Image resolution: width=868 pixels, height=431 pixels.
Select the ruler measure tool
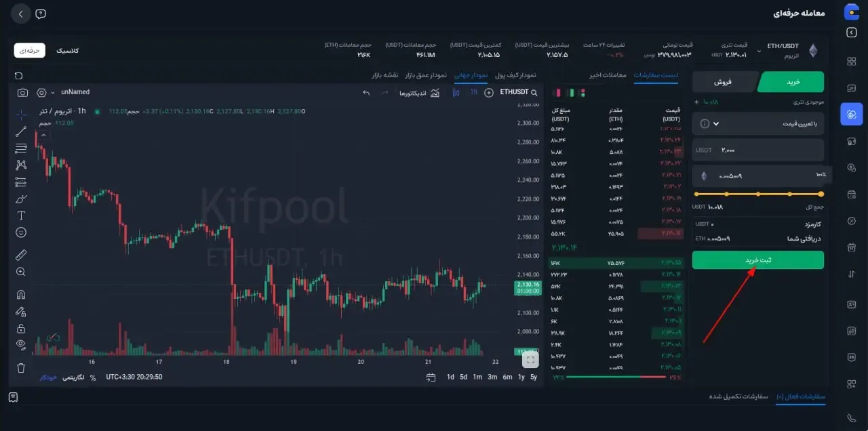[21, 255]
